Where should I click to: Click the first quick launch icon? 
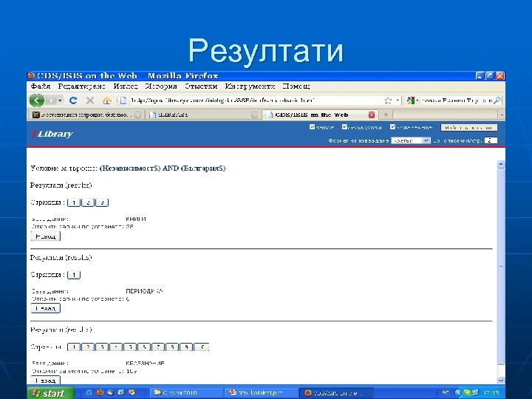pos(89,392)
